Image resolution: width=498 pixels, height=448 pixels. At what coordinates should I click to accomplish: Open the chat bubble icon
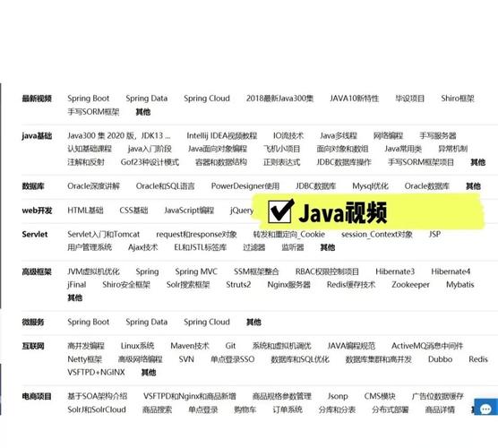point(485,408)
